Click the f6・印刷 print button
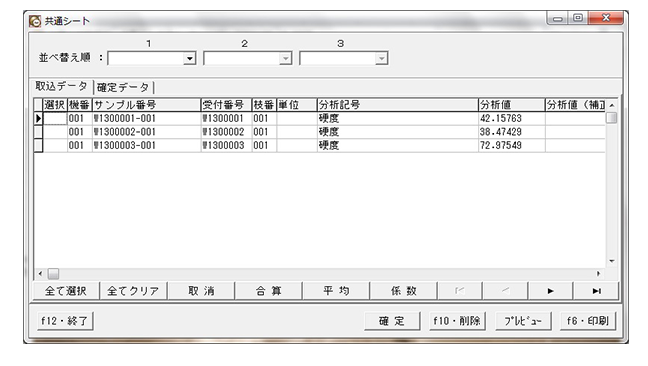 pyautogui.click(x=588, y=321)
